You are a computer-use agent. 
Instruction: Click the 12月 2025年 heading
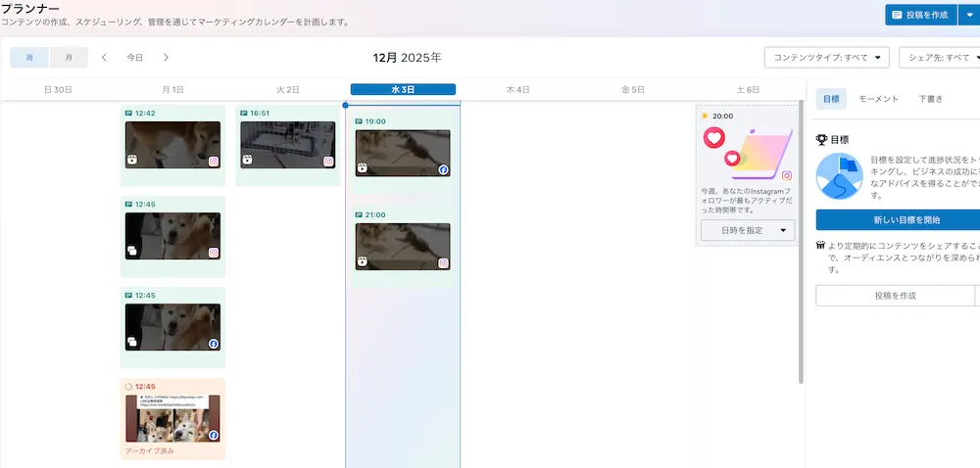407,58
